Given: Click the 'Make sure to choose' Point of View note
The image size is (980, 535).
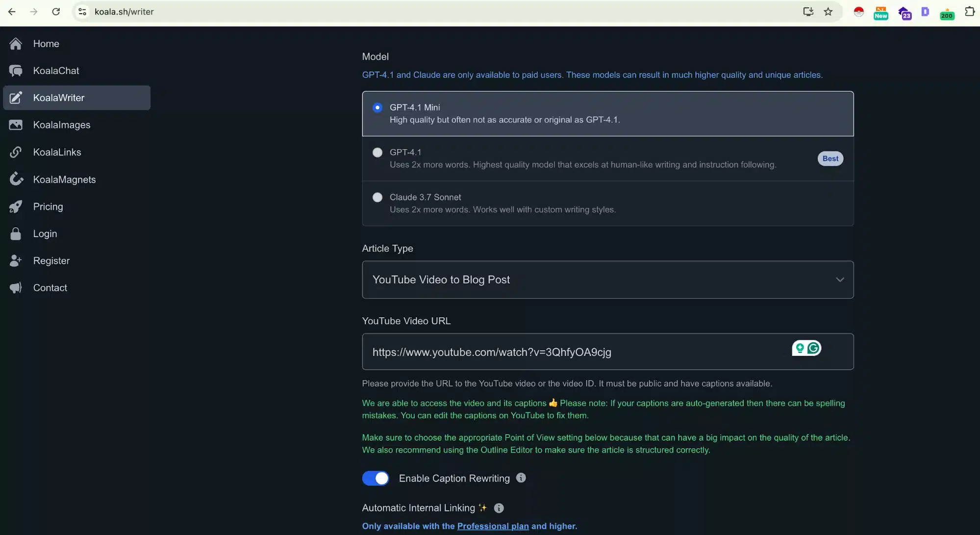Looking at the screenshot, I should [x=606, y=443].
